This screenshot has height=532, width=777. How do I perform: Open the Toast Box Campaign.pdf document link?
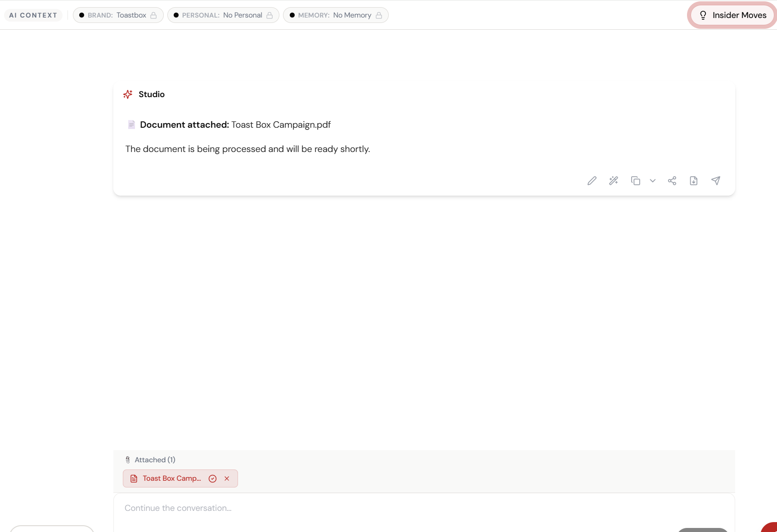(281, 125)
